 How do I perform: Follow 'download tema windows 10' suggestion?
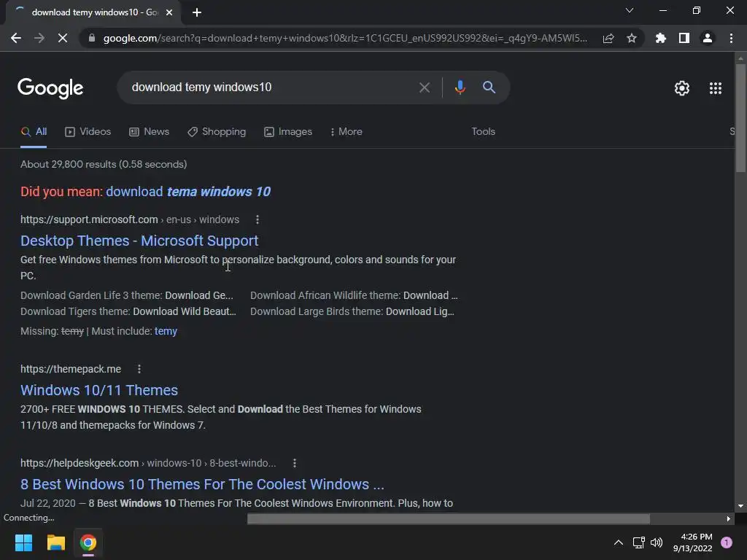[x=188, y=192]
